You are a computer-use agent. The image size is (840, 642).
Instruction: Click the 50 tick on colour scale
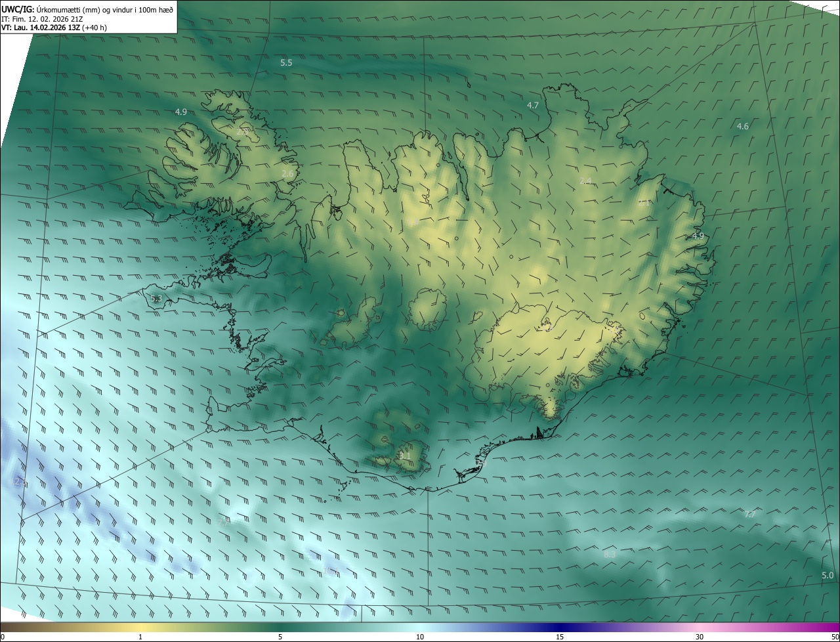(835, 637)
